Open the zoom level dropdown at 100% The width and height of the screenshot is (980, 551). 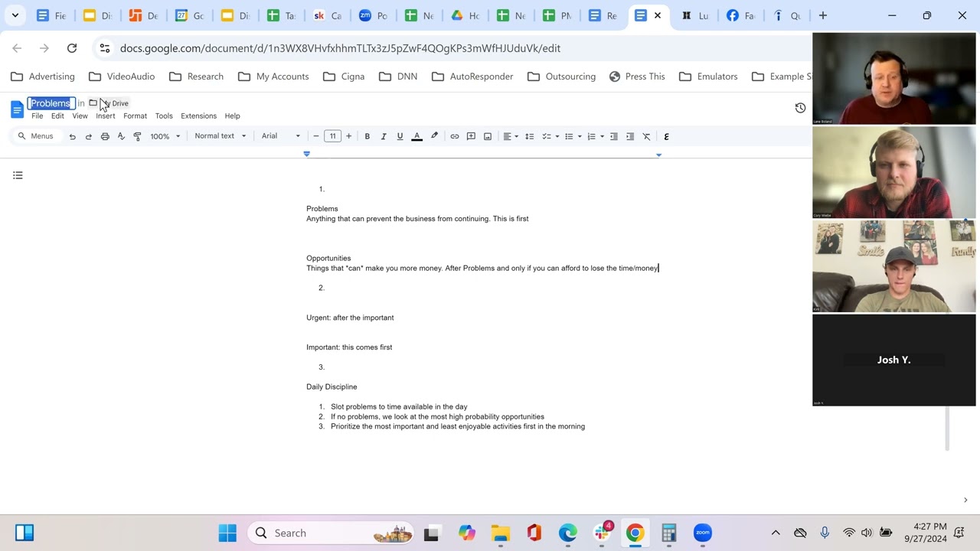pos(165,136)
